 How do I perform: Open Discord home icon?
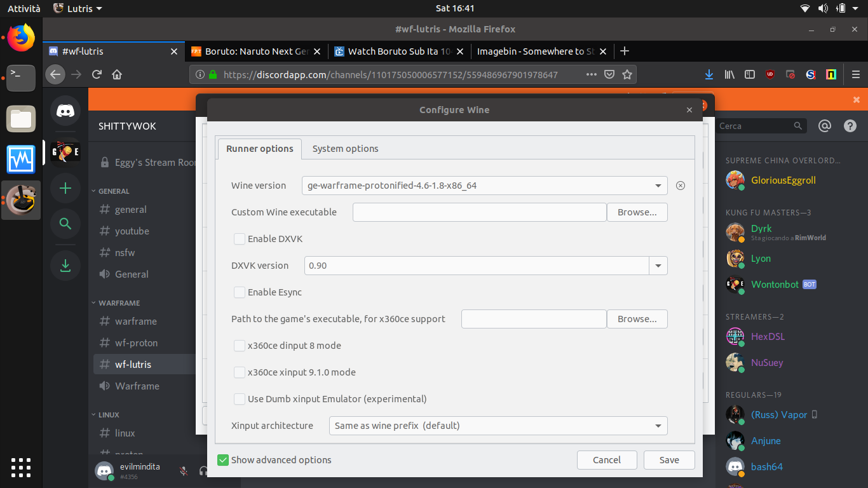[65, 111]
